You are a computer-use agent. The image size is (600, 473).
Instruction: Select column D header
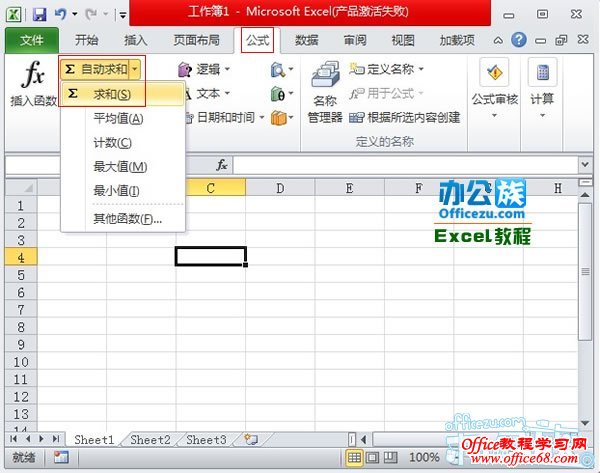tap(280, 188)
